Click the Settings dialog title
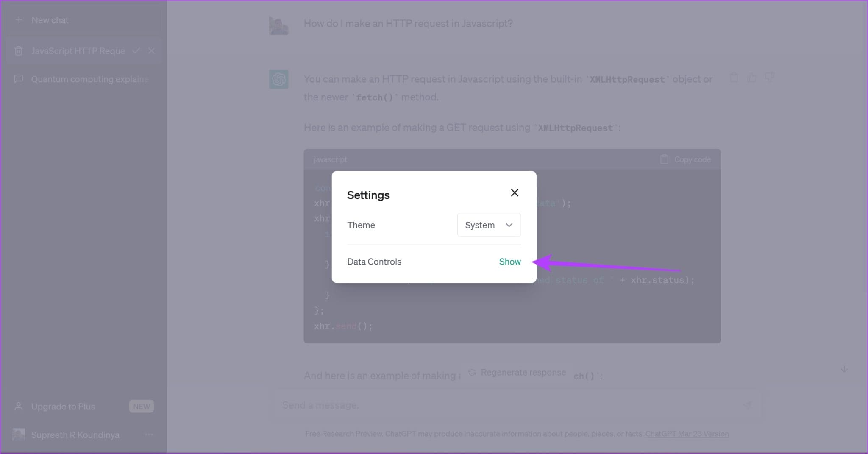868x454 pixels. [368, 195]
